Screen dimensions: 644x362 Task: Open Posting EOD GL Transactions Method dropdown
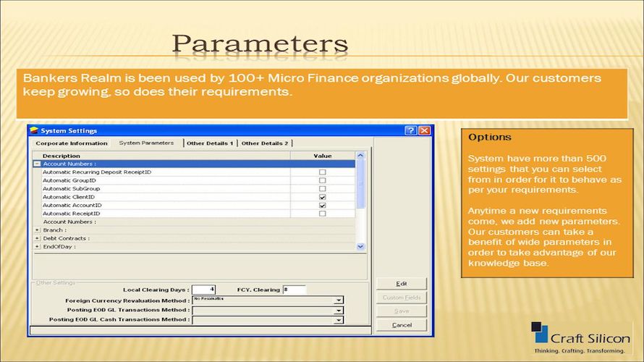[x=339, y=311]
